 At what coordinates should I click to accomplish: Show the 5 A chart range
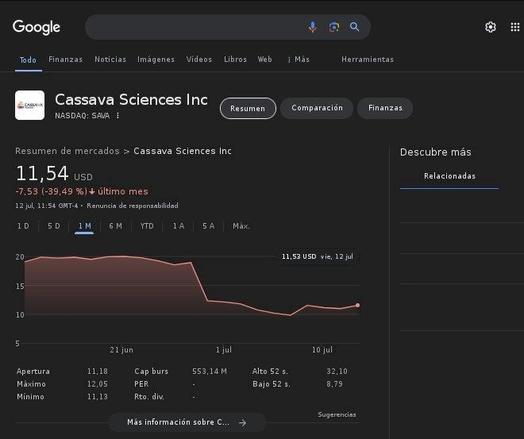208,226
